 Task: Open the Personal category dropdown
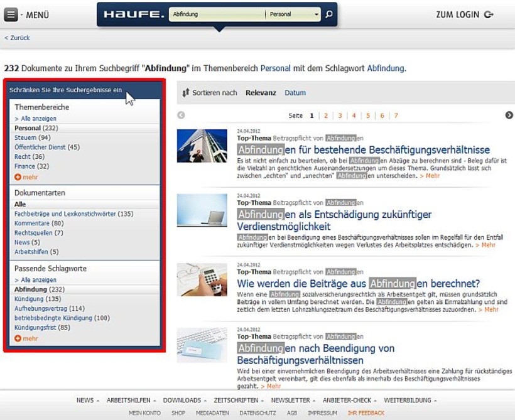[293, 14]
